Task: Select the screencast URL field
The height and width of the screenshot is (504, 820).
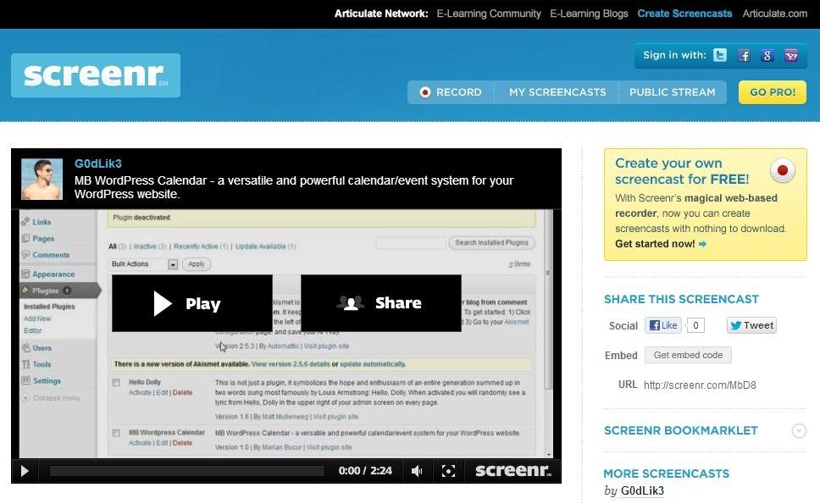Action: [x=700, y=385]
